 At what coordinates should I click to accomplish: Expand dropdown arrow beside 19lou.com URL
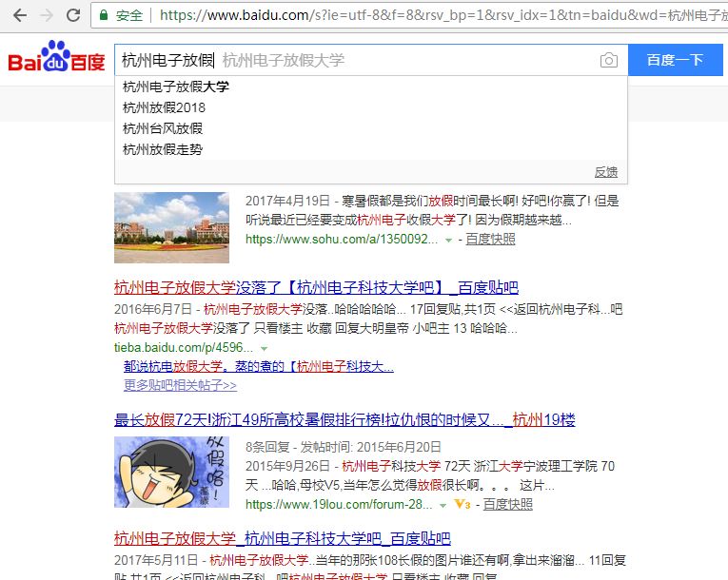(443, 505)
